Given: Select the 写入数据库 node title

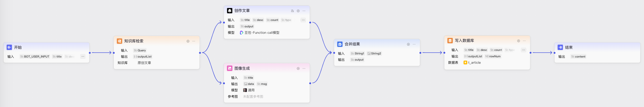Looking at the screenshot, I should (465, 40).
